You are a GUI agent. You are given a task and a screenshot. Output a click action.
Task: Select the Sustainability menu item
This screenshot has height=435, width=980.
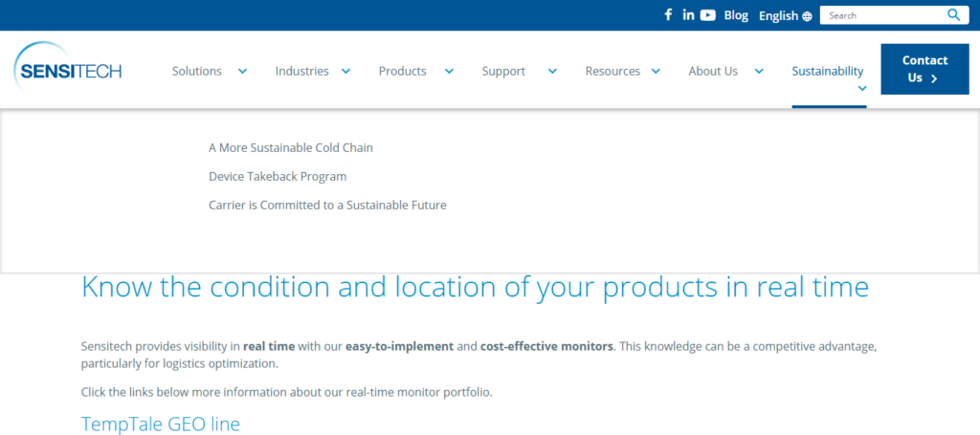tap(828, 71)
